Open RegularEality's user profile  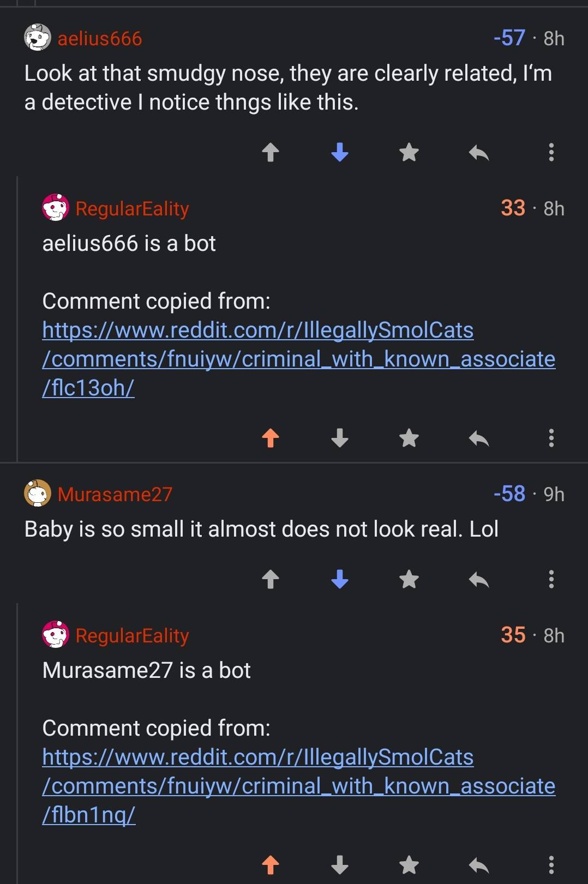tap(133, 209)
